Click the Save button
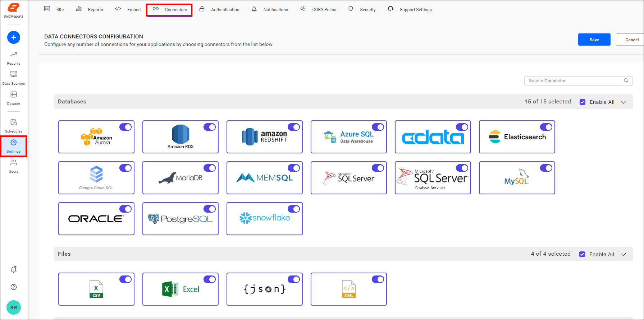644x320 pixels. [594, 40]
